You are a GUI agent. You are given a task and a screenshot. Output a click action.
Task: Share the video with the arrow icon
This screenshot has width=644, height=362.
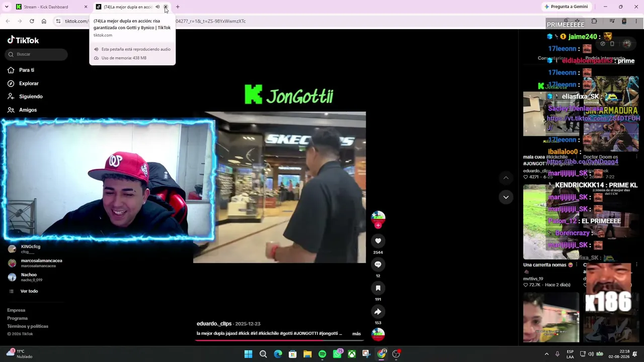point(378,312)
